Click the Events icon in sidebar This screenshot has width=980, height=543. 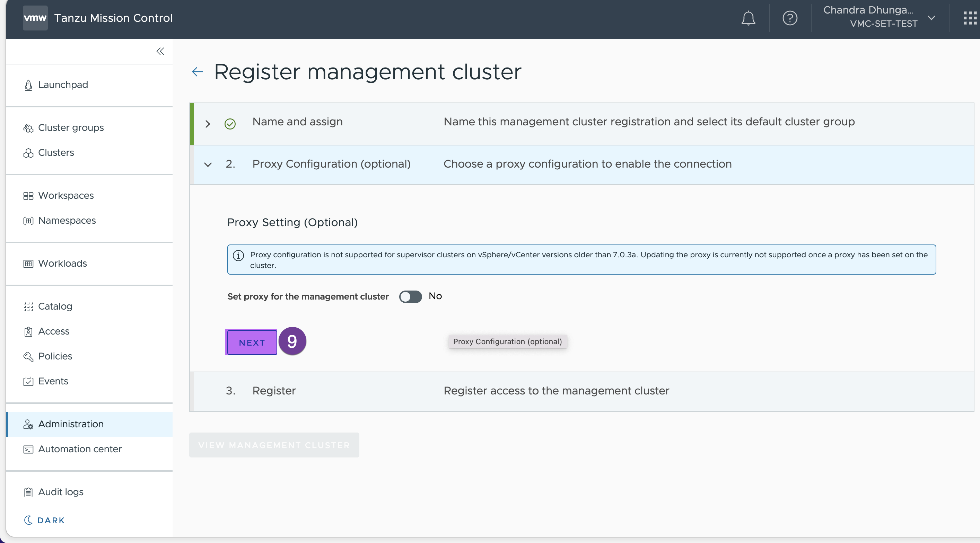[x=28, y=381]
